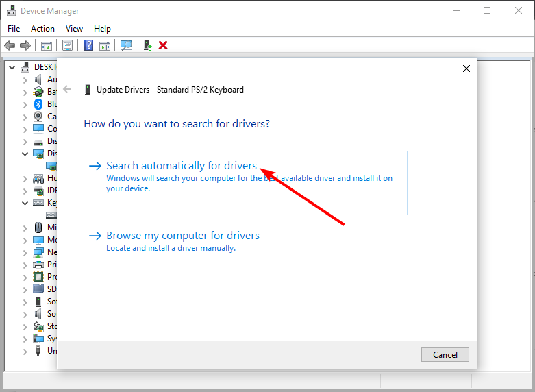535x392 pixels.
Task: Click the 'How do you want to search for drivers?' heading
Action: pos(177,123)
